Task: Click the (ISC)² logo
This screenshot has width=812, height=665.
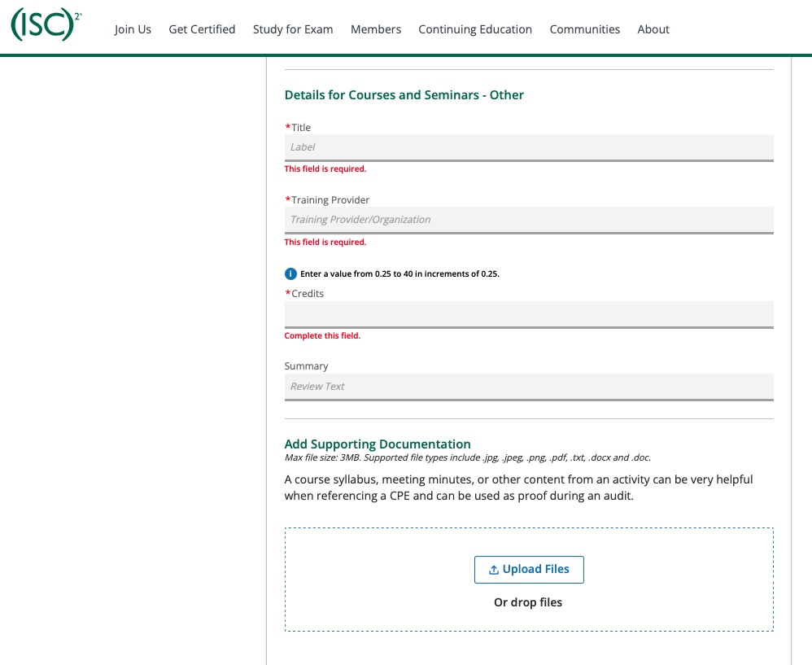Action: pos(46,24)
